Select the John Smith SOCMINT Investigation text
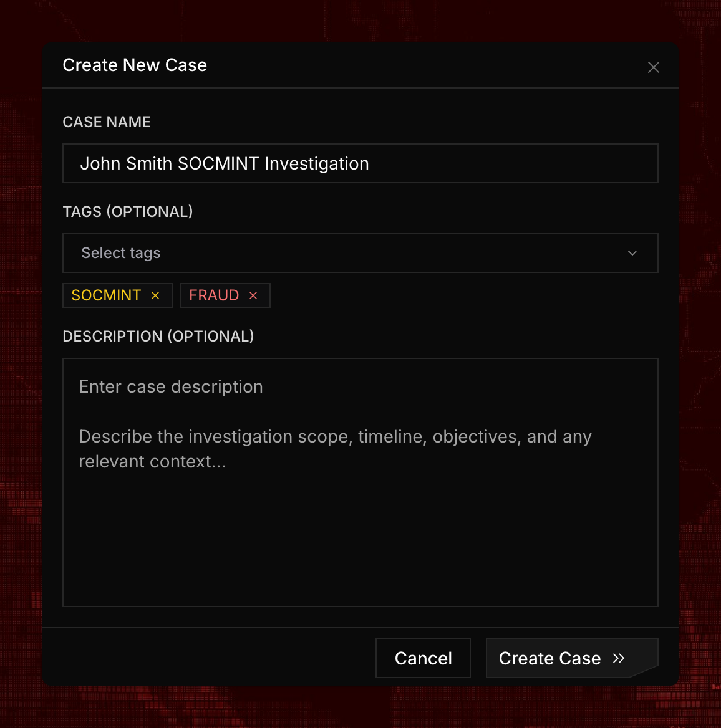Image resolution: width=721 pixels, height=728 pixels. [x=224, y=163]
